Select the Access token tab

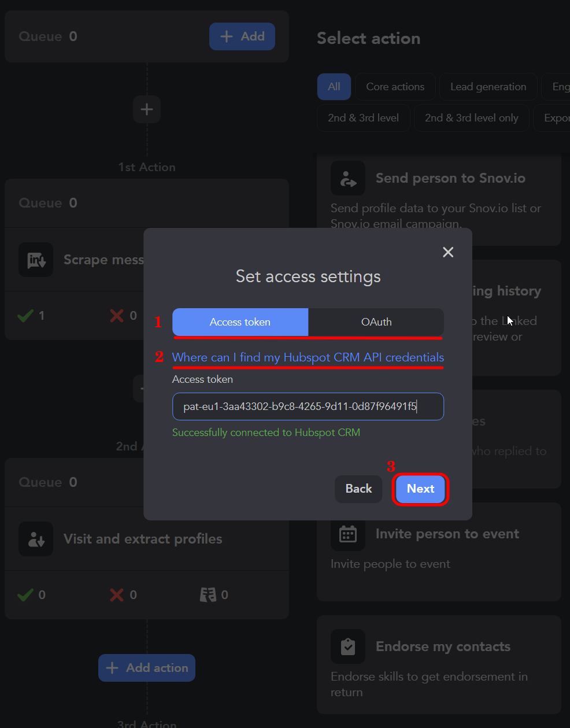(240, 322)
